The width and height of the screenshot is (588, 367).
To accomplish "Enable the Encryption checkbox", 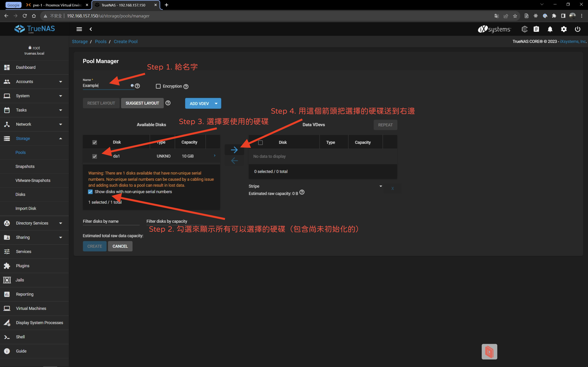I will tap(158, 86).
